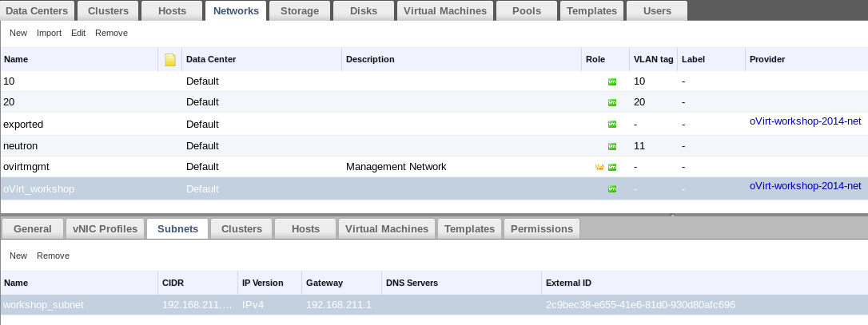The image size is (868, 325).
Task: Click the IPv4 cell of workshop_subnet
Action: [x=253, y=305]
